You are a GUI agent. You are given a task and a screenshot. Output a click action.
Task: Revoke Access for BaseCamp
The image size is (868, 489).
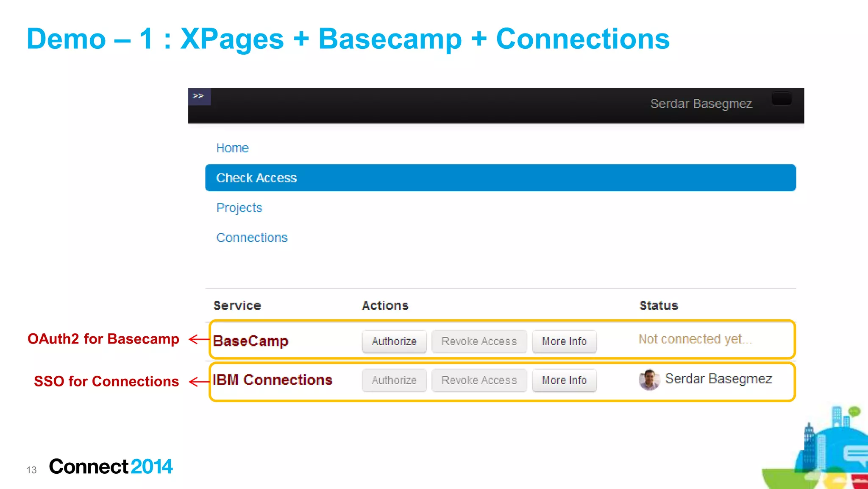(x=479, y=341)
